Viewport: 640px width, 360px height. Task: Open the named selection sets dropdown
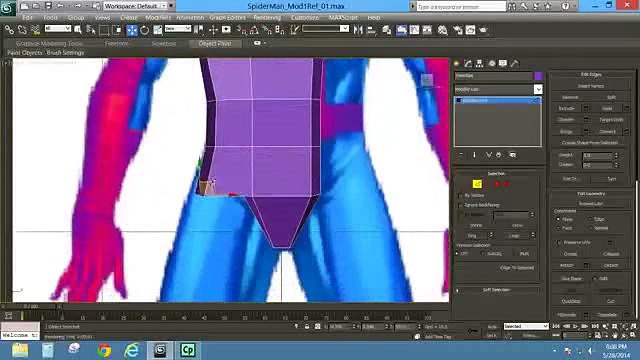click(x=326, y=29)
